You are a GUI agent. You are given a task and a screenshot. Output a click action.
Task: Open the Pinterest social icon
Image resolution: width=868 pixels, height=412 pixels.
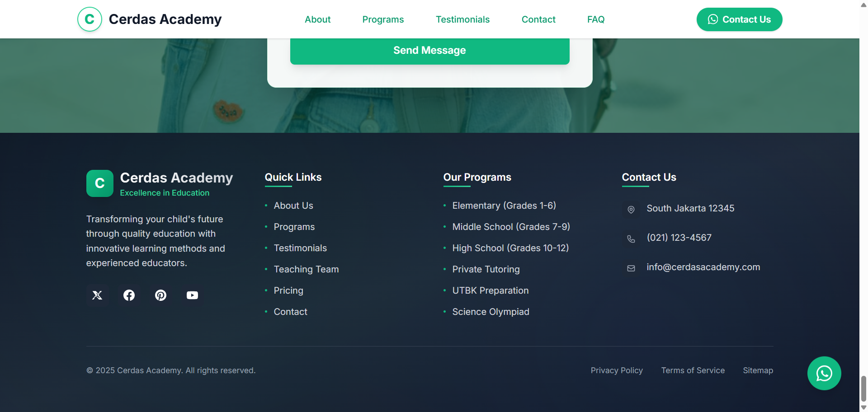[x=160, y=295]
